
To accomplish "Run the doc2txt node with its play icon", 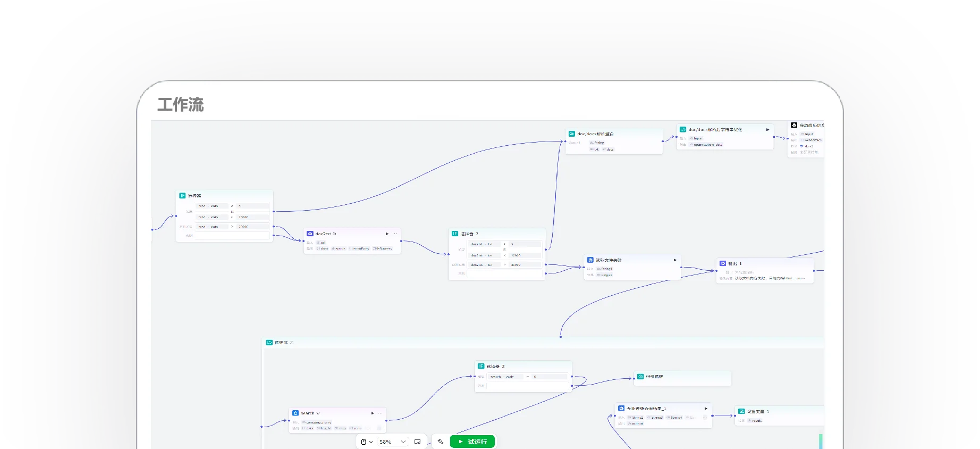I will [387, 234].
